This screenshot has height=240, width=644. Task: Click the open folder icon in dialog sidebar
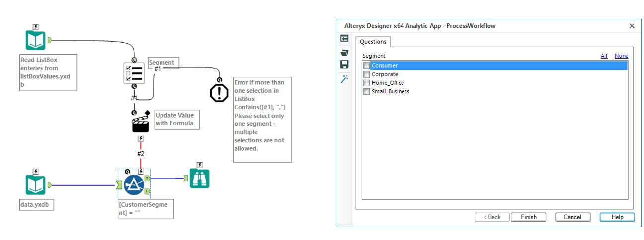coord(344,52)
